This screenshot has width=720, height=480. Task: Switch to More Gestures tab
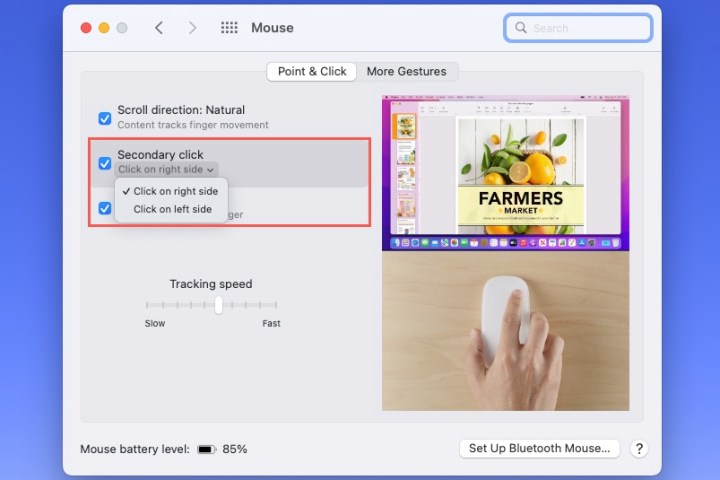[x=406, y=72]
